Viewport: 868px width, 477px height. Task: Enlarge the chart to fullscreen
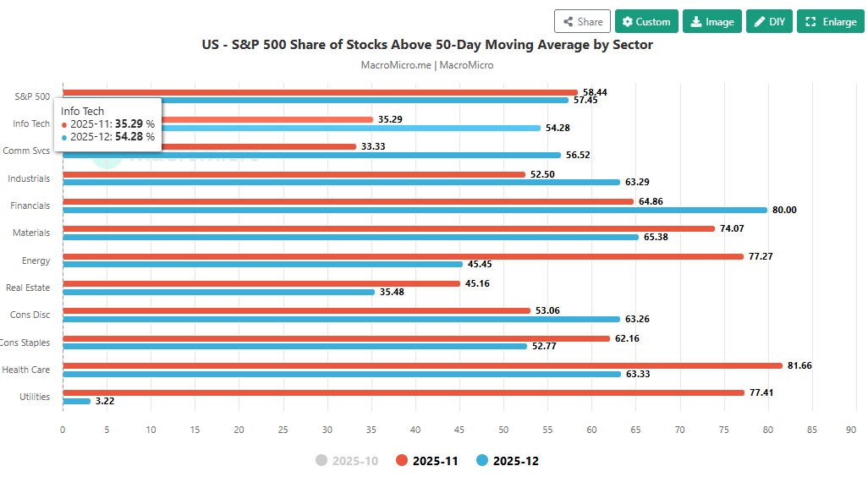point(828,22)
